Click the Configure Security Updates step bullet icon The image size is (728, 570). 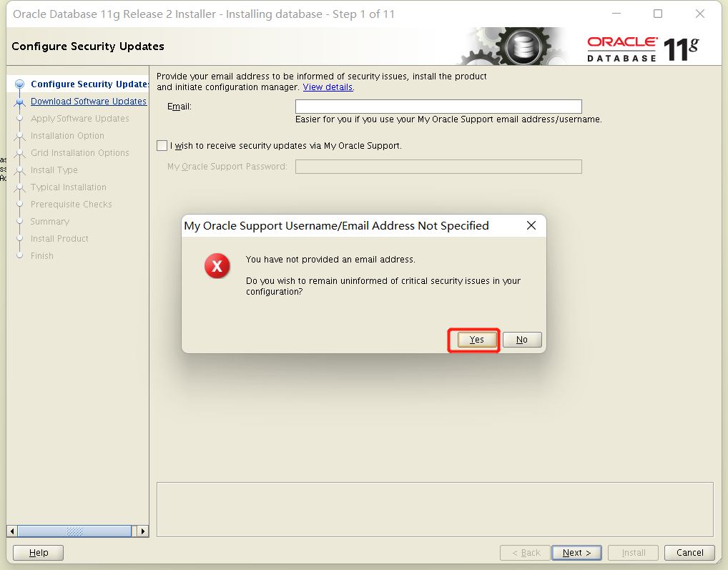tap(19, 84)
